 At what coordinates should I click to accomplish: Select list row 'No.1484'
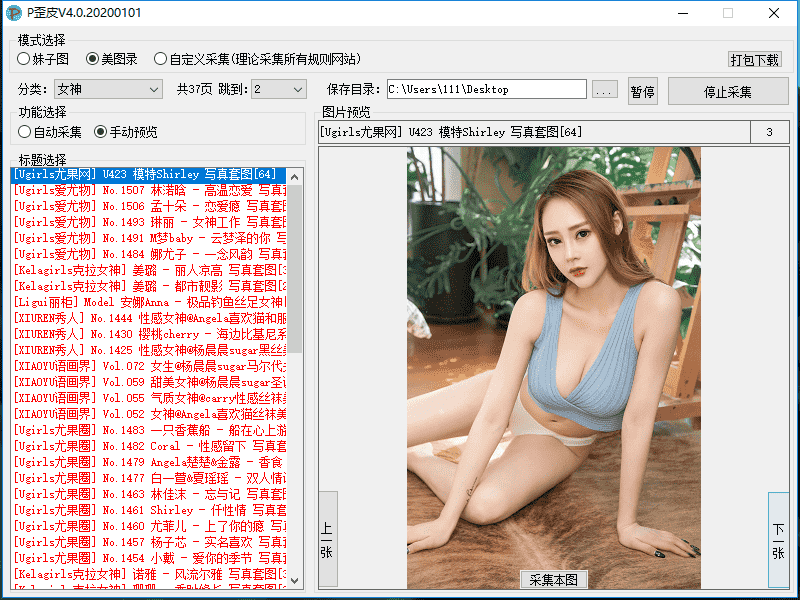click(x=148, y=254)
